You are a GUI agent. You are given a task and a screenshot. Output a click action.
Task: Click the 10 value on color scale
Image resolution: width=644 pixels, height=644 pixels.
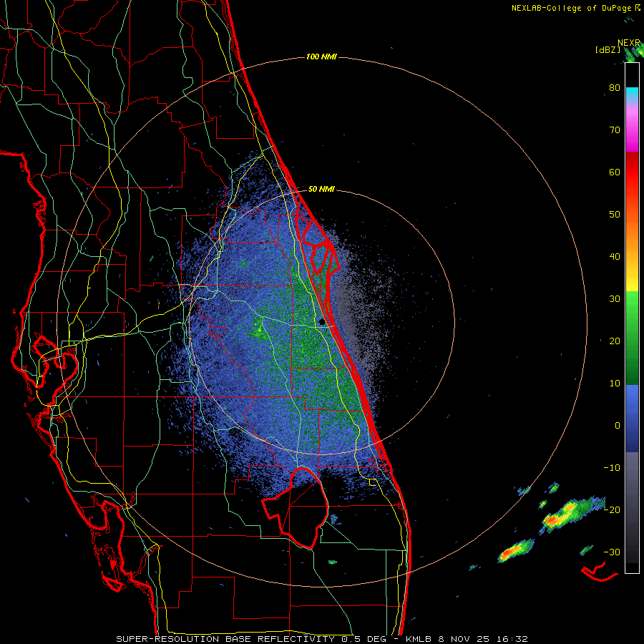[x=615, y=384]
